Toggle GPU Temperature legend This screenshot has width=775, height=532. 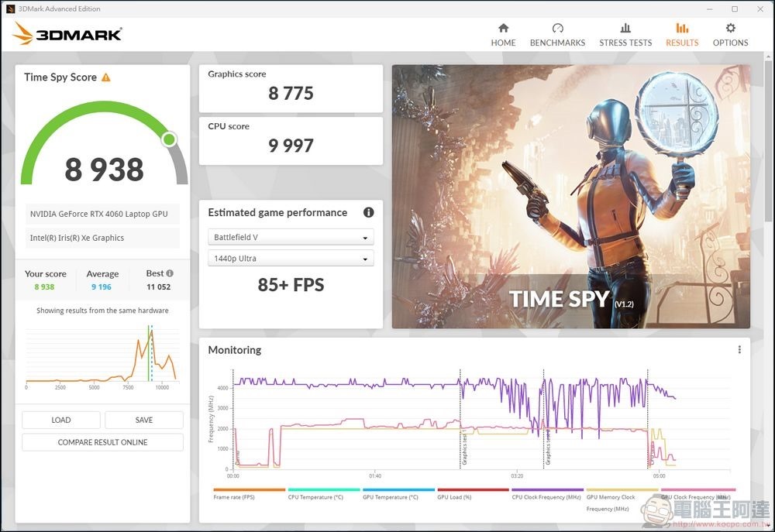click(x=398, y=494)
